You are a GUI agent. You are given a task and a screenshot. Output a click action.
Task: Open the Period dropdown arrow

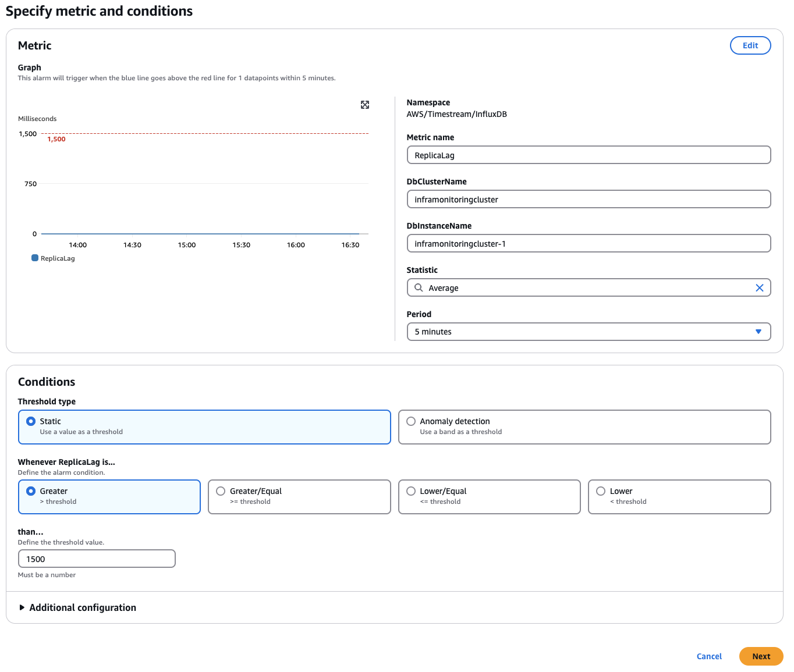click(758, 332)
